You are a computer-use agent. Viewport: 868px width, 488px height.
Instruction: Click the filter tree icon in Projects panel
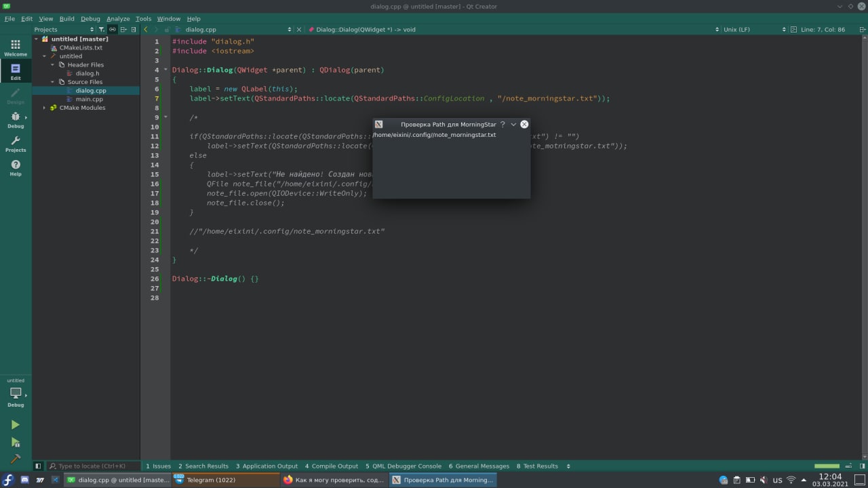click(102, 30)
